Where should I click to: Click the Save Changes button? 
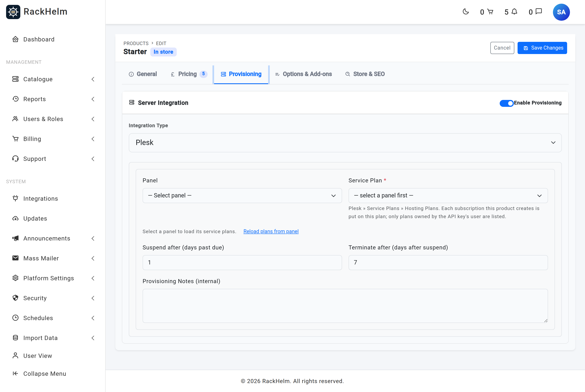[x=542, y=48]
